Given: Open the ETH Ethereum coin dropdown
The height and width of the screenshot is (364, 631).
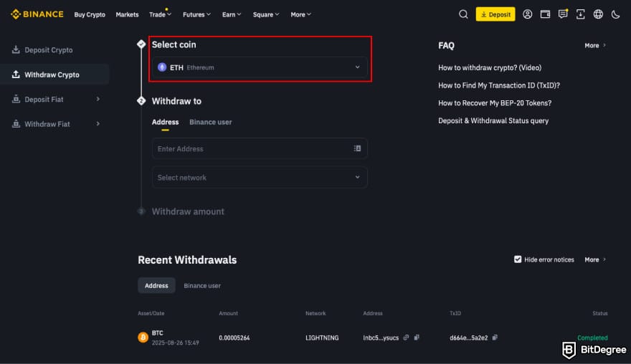Looking at the screenshot, I should click(260, 67).
